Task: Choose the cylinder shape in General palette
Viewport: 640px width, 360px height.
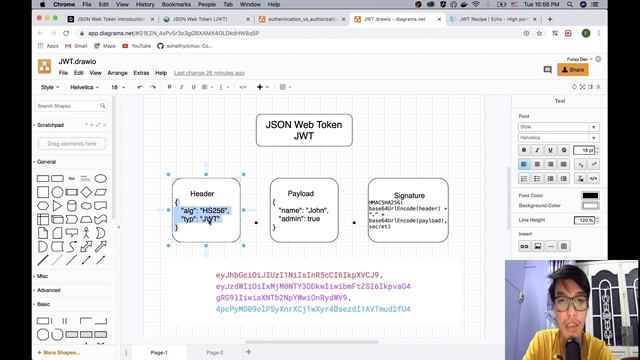Action: 71,206
